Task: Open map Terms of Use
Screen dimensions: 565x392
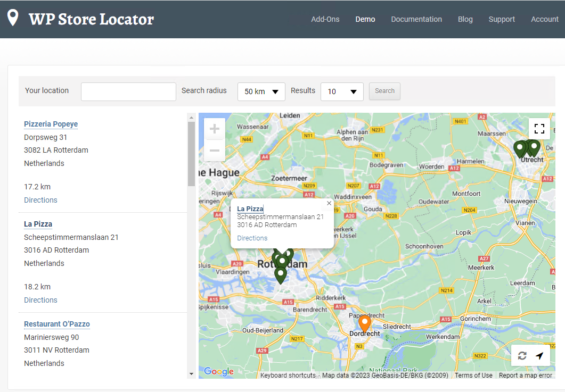Action: (x=473, y=375)
